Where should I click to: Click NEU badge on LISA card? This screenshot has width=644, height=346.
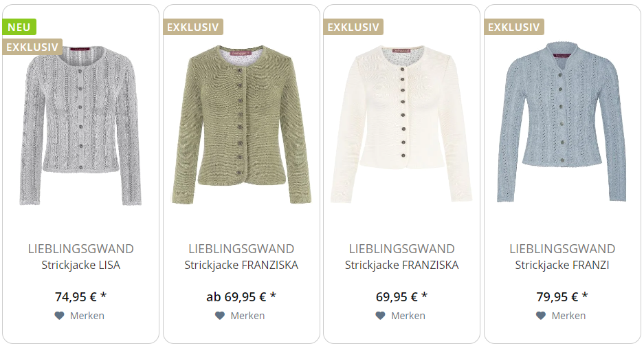coord(19,27)
